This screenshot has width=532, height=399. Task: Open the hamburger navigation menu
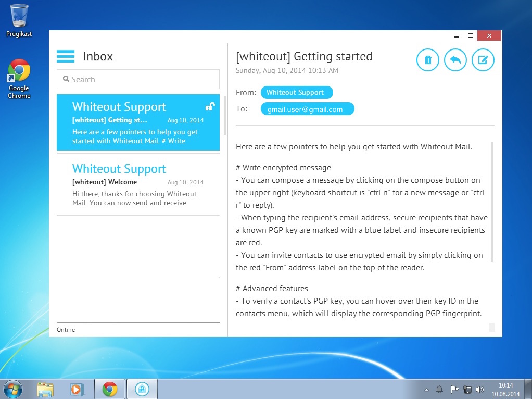[66, 56]
